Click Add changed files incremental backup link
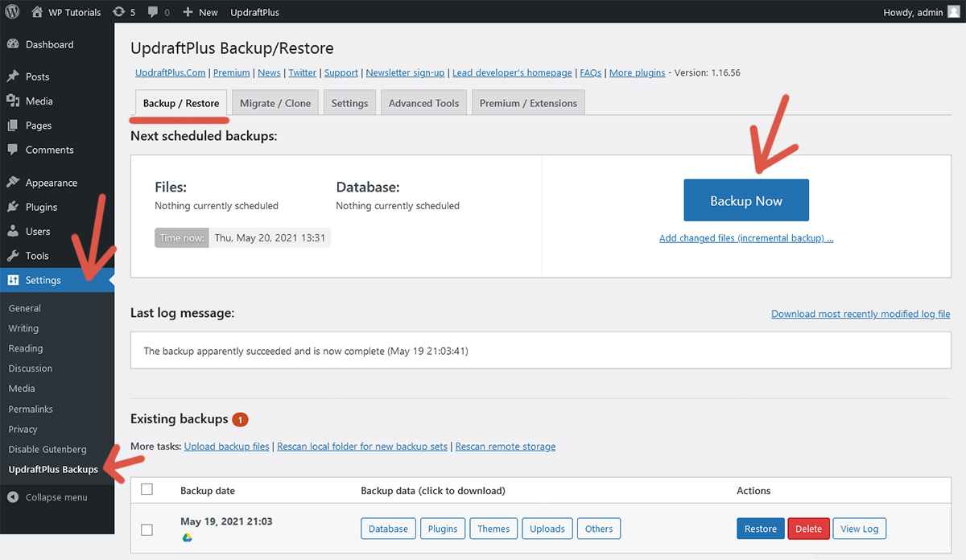The width and height of the screenshot is (966, 560). coord(746,238)
